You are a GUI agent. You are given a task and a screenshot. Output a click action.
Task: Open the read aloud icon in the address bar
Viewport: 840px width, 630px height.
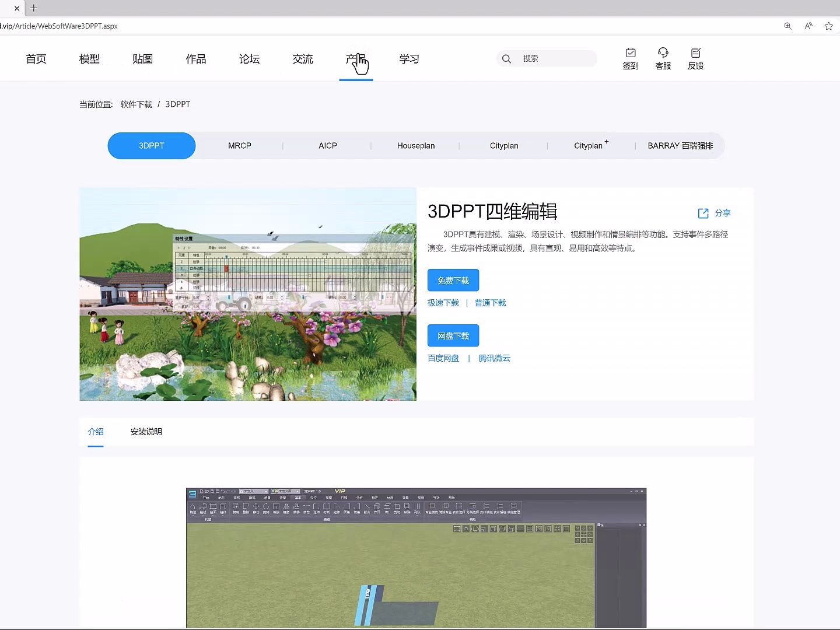pyautogui.click(x=808, y=26)
